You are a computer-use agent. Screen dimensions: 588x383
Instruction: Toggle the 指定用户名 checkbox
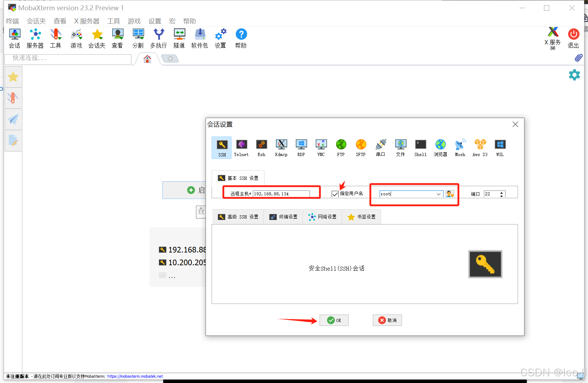[335, 194]
